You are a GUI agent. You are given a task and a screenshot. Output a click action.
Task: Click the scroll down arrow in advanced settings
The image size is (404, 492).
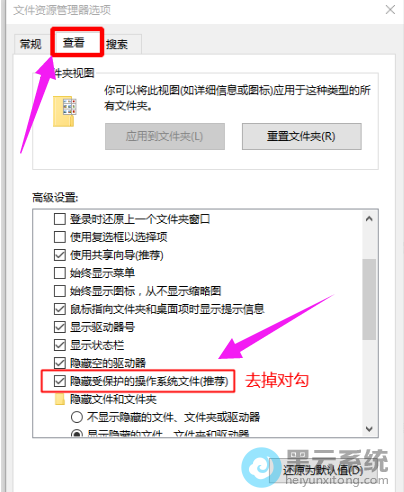(x=369, y=429)
